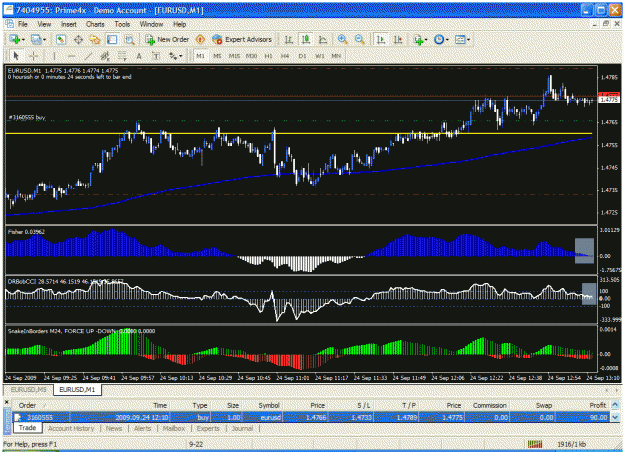Switch timeframe to D1
The width and height of the screenshot is (625, 452).
302,56
